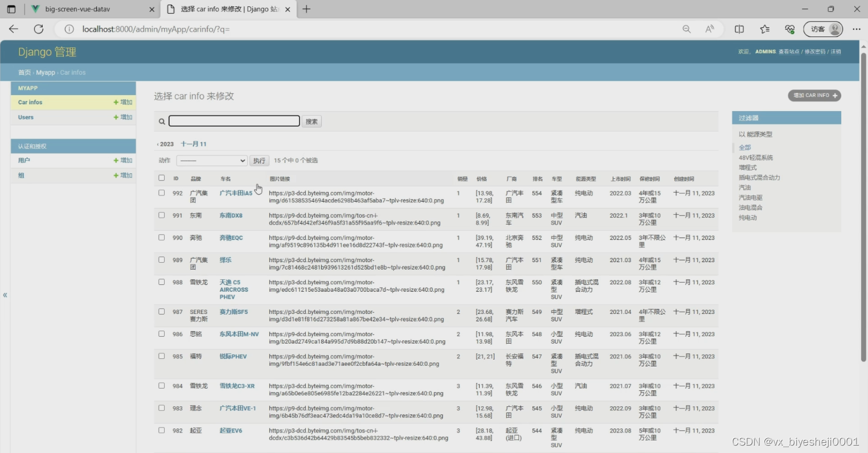This screenshot has height=453, width=868.
Task: Check the row with ID 991
Action: (162, 215)
